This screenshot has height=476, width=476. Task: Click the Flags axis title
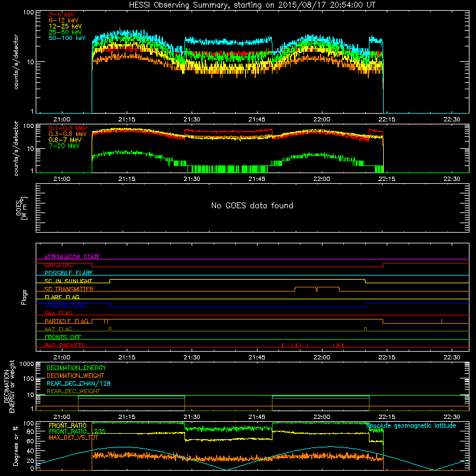[24, 297]
